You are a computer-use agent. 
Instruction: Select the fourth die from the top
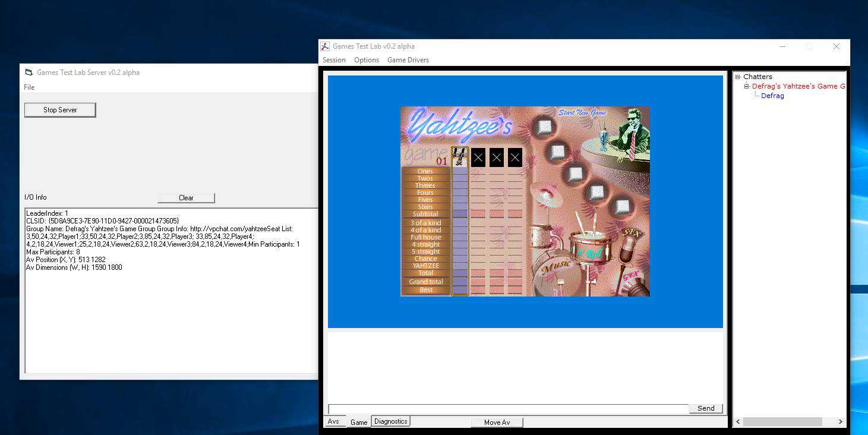click(x=597, y=193)
